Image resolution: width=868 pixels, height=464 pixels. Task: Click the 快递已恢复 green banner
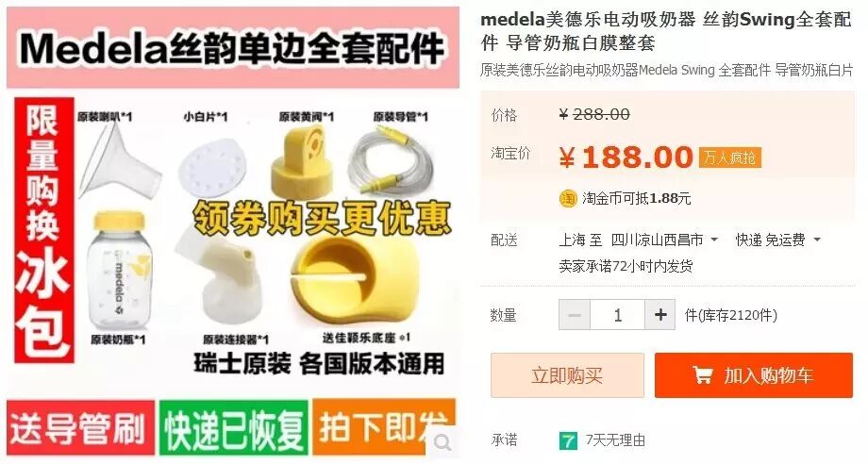tap(234, 429)
